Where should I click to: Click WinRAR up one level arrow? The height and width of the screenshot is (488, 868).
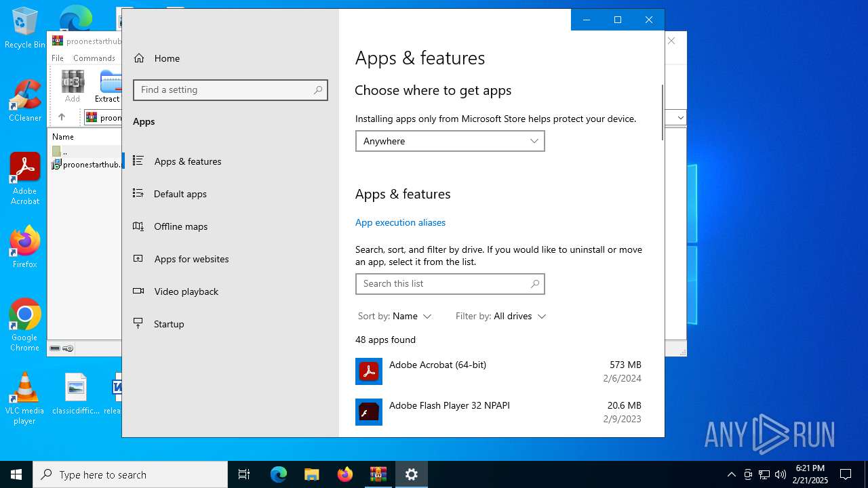(x=62, y=117)
